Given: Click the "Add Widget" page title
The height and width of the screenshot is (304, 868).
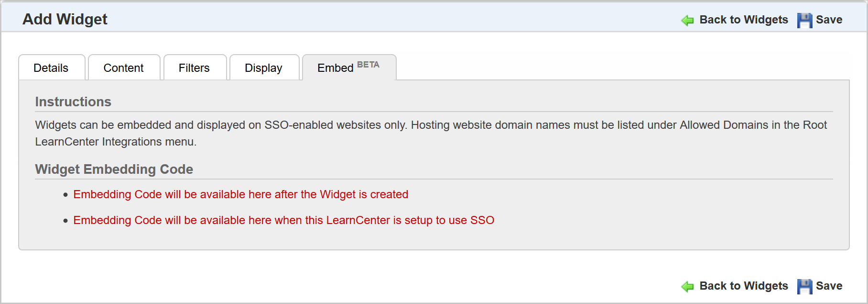Looking at the screenshot, I should click(x=65, y=19).
